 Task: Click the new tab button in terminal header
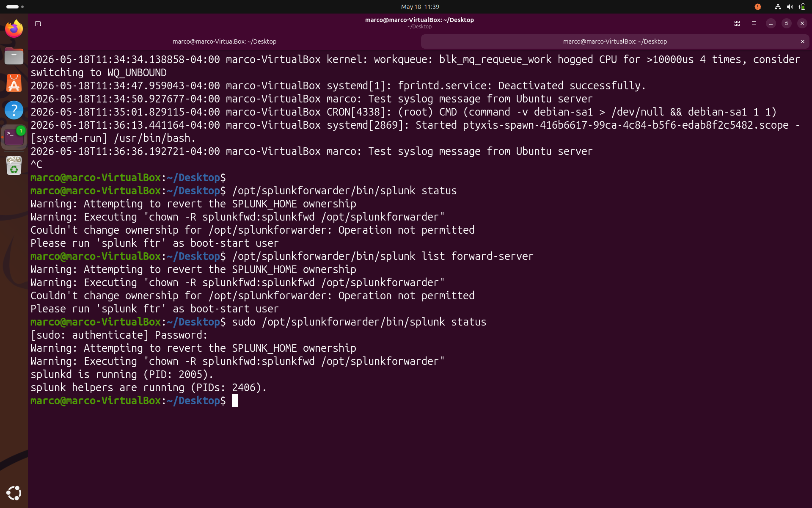click(x=38, y=23)
